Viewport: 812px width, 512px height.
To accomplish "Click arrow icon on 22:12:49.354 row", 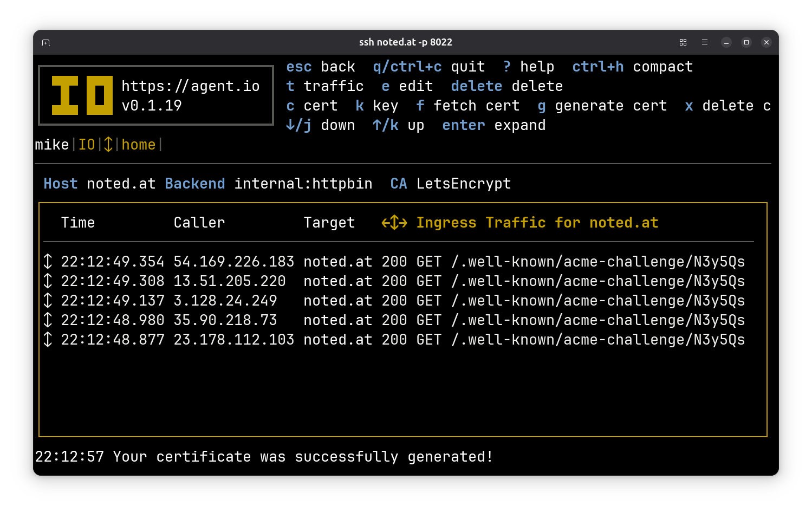I will coord(48,262).
